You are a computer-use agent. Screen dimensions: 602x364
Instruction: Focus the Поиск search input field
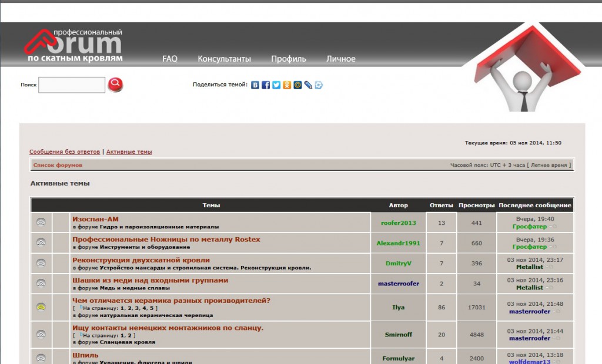[72, 85]
